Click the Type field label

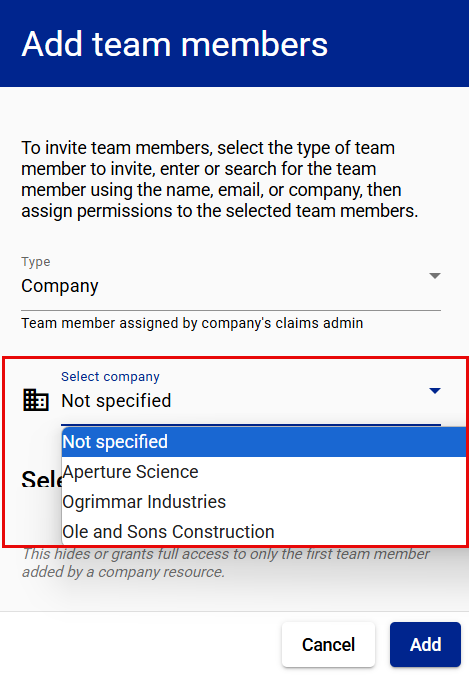(x=36, y=262)
